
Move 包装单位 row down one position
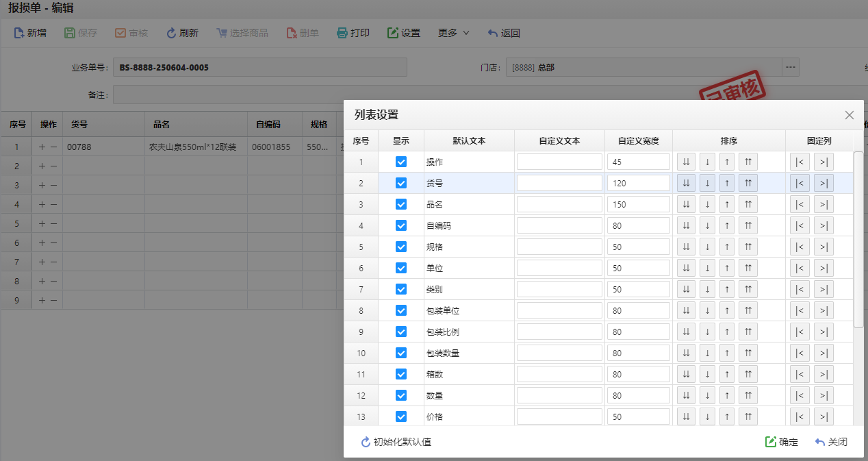click(707, 311)
